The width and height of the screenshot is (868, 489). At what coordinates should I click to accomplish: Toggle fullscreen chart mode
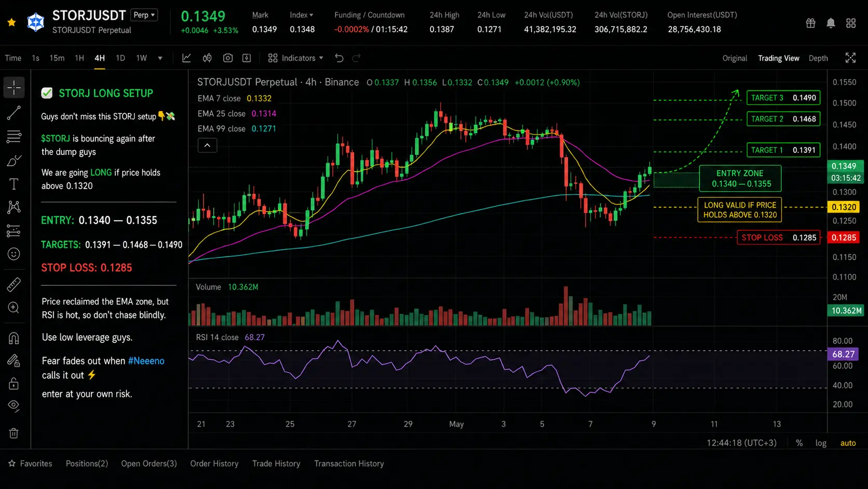(850, 58)
